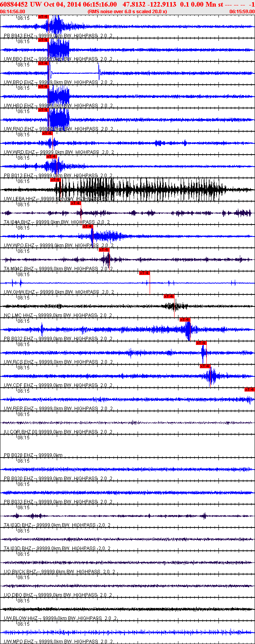The height and width of the screenshot is (644, 255).
Task: Click the RMS noise scaling note
Action: (x=127, y=12)
